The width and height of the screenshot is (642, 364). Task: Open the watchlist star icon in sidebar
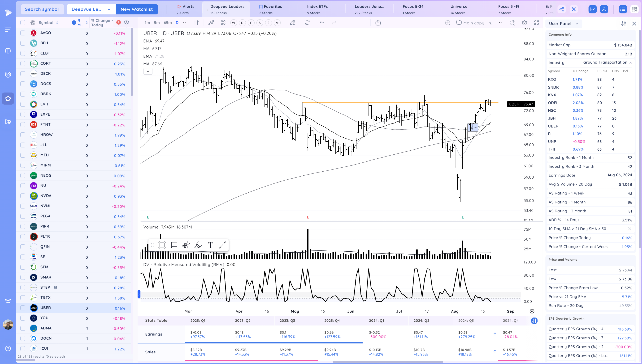(8, 98)
